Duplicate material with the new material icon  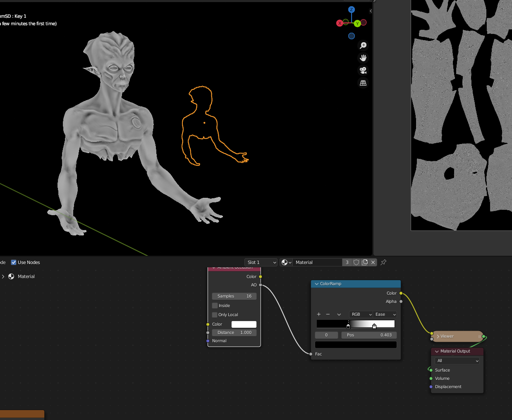[365, 262]
